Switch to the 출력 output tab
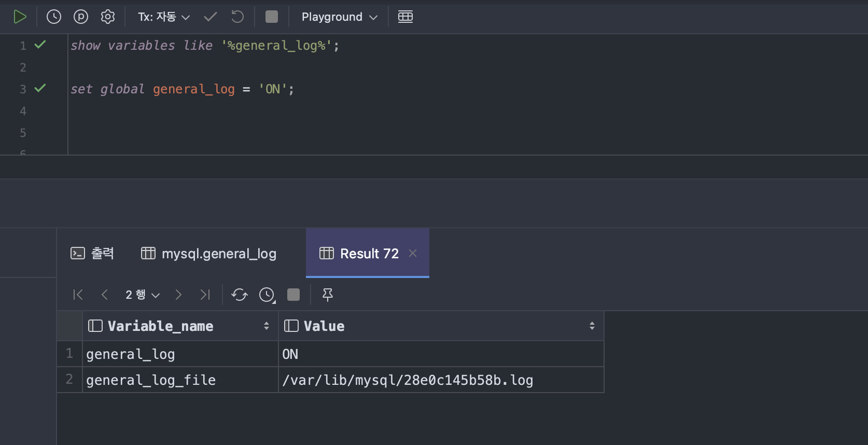868x445 pixels. point(92,253)
